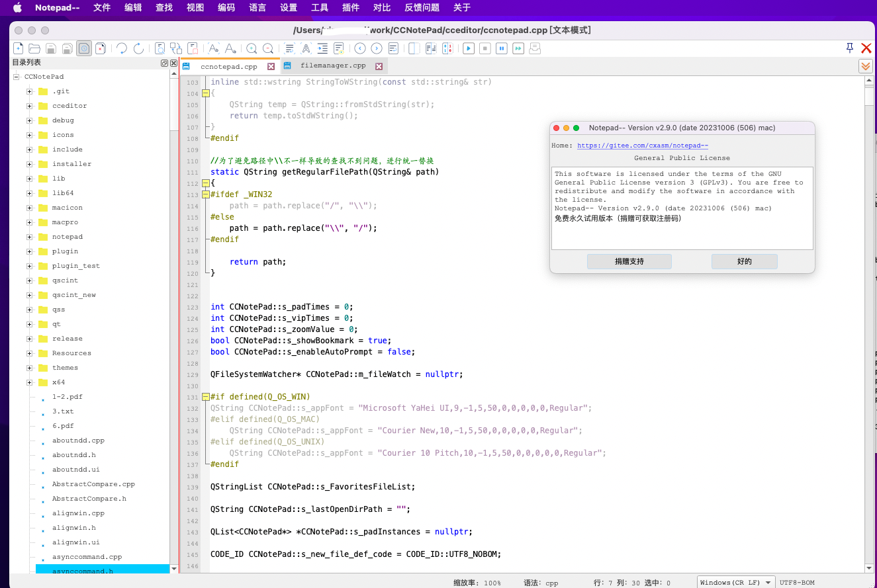
Task: Collapse the CCNotePad root node
Action: coord(16,77)
